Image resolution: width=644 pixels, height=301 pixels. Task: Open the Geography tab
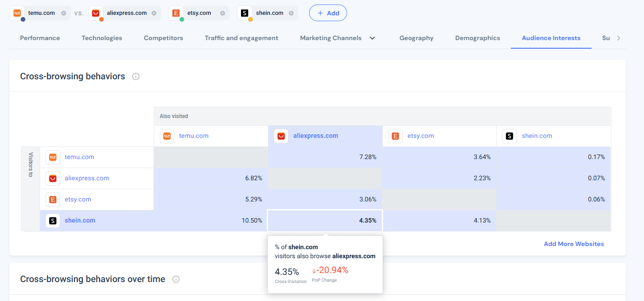(x=417, y=38)
